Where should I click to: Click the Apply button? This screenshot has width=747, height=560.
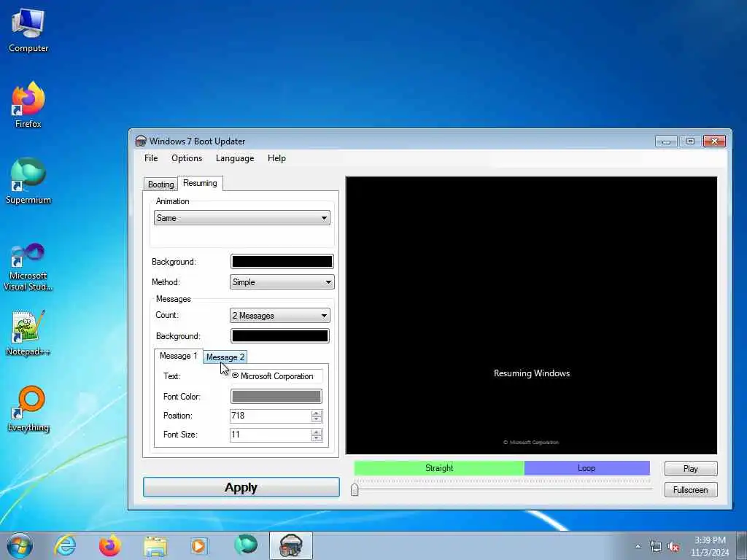tap(241, 487)
